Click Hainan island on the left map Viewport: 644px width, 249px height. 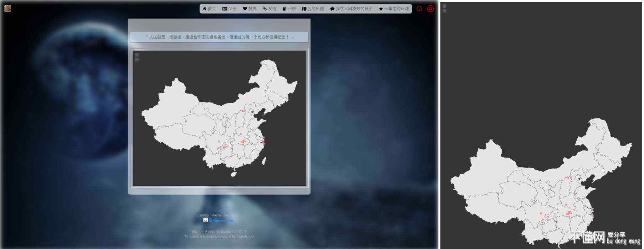click(234, 174)
